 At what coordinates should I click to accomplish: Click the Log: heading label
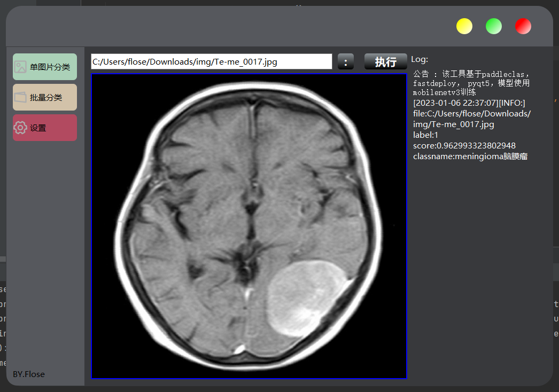point(420,59)
